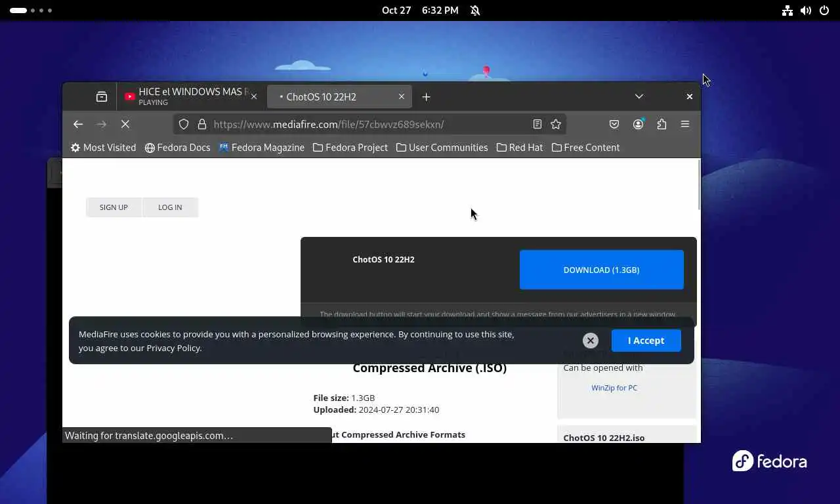840x504 pixels.
Task: Open Fedora Docs bookmark
Action: (x=178, y=148)
